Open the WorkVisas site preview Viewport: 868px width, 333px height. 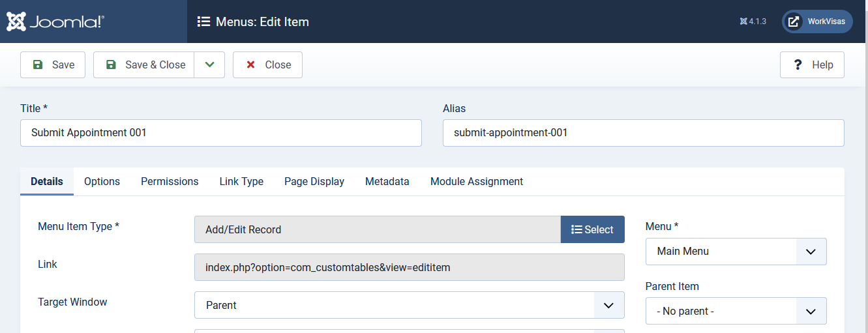tap(817, 22)
